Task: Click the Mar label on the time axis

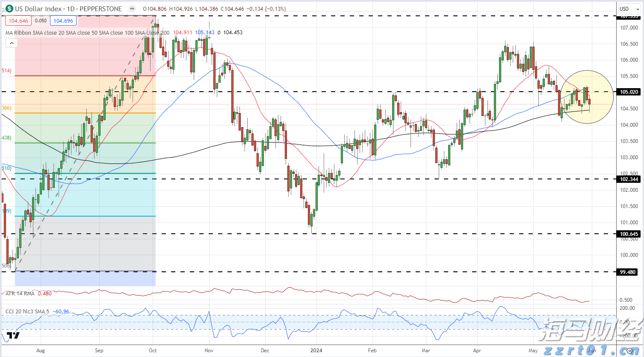Action: pos(426,351)
